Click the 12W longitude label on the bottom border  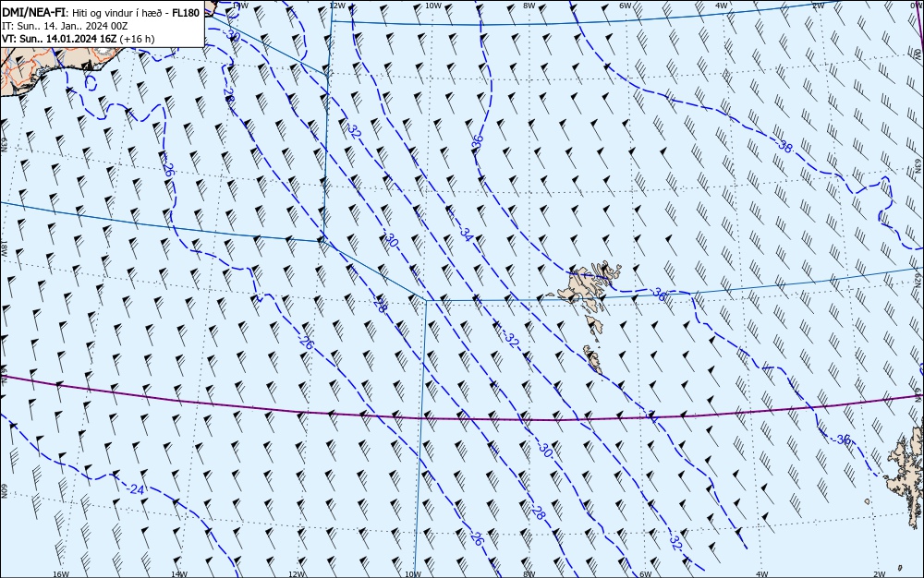tap(297, 574)
